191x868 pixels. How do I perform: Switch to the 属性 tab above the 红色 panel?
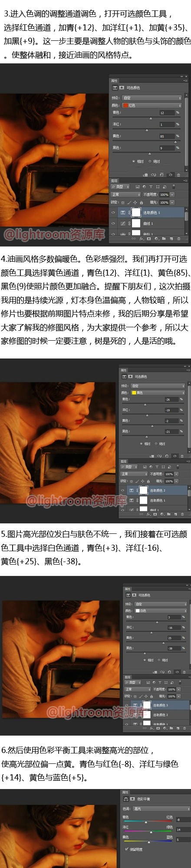[114, 81]
